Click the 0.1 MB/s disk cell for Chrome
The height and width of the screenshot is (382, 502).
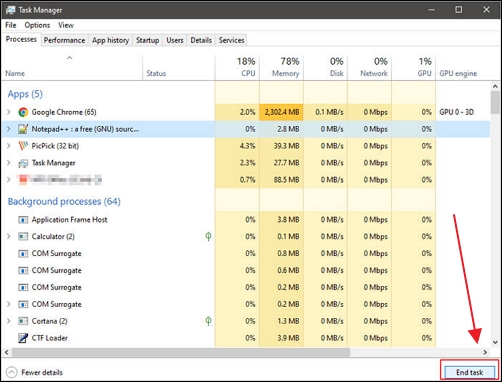(x=325, y=112)
